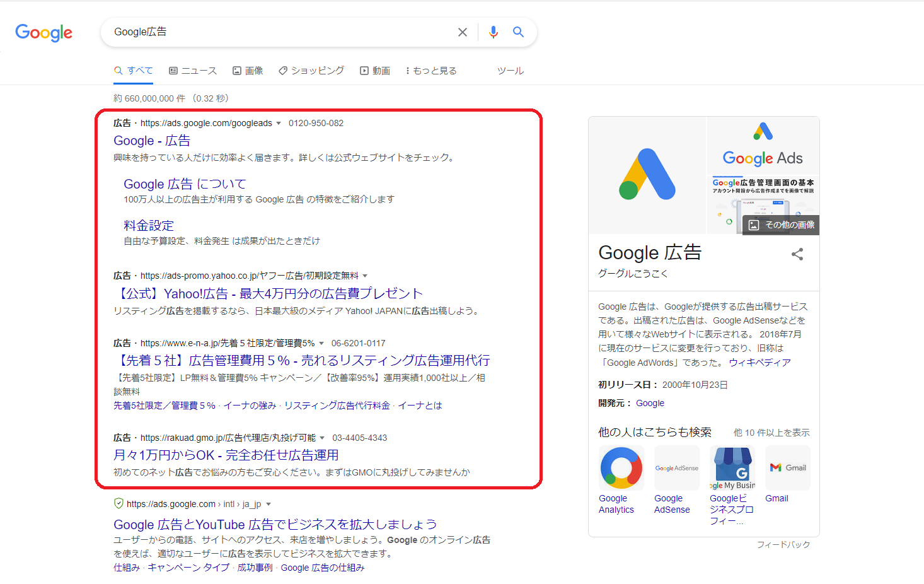Click the 初リリース日 2000年10月23日 text
The height and width of the screenshot is (584, 924).
[x=663, y=385]
